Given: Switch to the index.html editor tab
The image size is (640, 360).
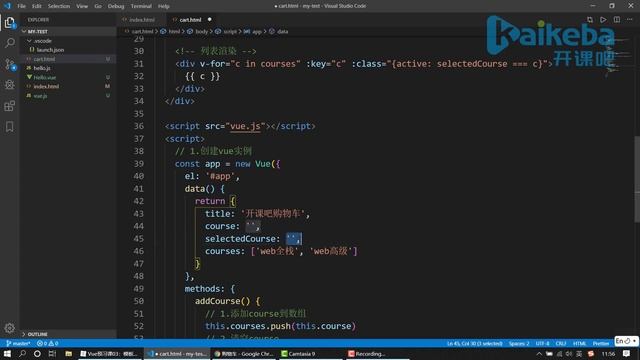Looking at the screenshot, I should click(141, 20).
